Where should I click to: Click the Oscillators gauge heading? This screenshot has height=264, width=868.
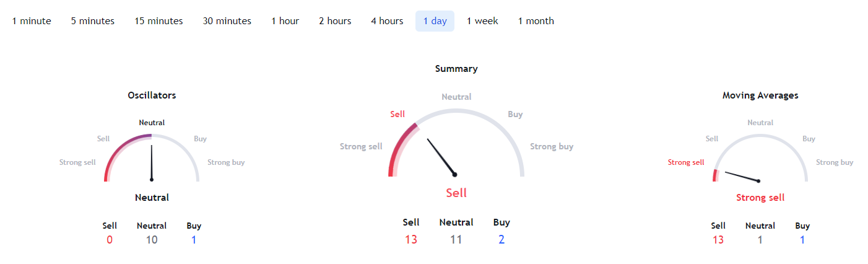pos(152,95)
